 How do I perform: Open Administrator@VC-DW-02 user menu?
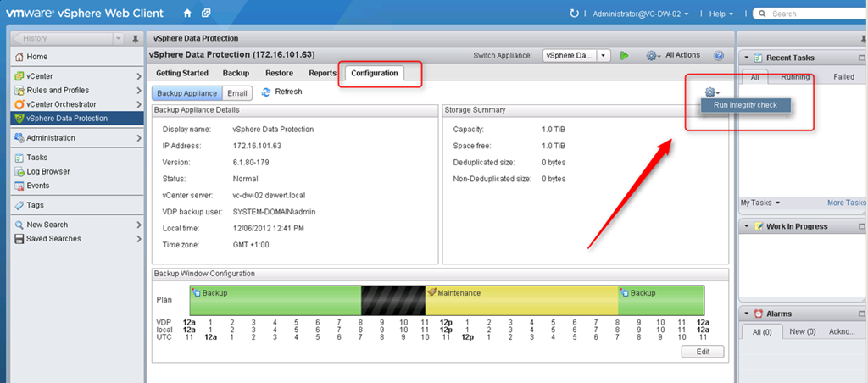point(641,14)
